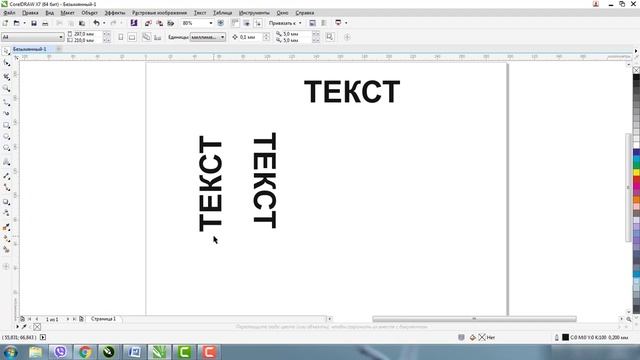Select the Text tool
Image resolution: width=640 pixels, height=360 pixels.
point(6,162)
